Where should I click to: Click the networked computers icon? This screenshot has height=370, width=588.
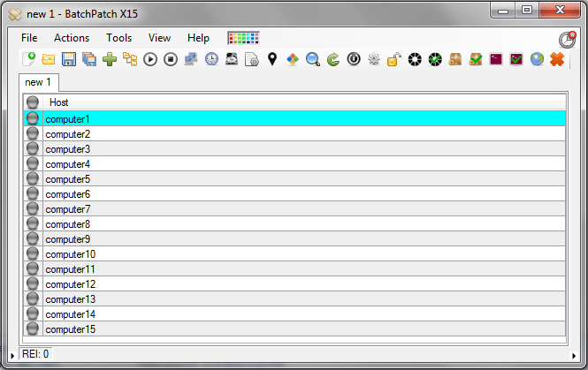pyautogui.click(x=191, y=59)
